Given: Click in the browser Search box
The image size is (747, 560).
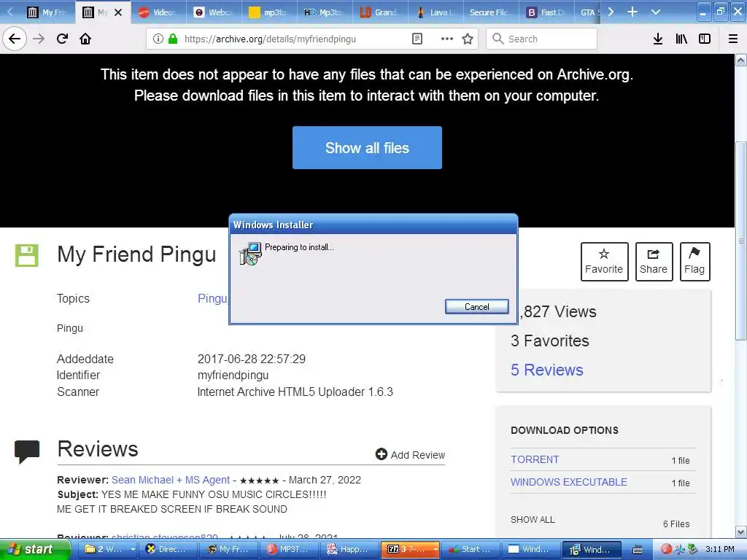Looking at the screenshot, I should (x=542, y=39).
